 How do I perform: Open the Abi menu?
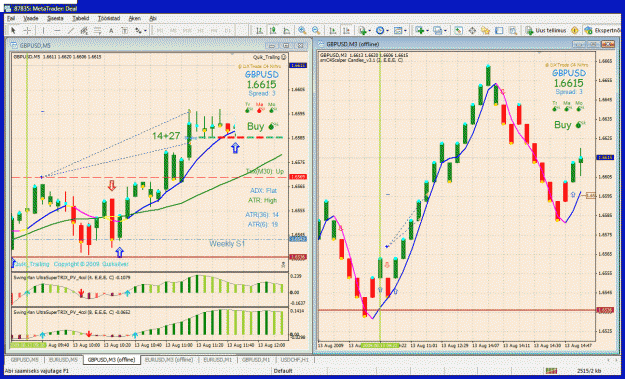point(153,18)
